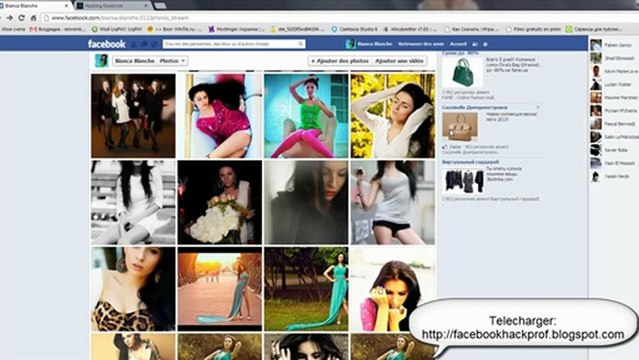Screen dimensions: 639x360
Task: Click Ajouter une vidéo
Action: point(399,61)
